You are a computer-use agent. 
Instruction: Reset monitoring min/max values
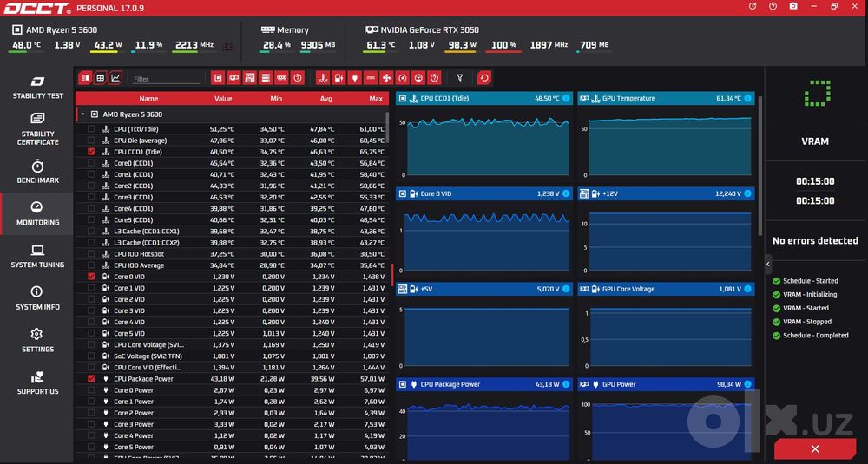[x=484, y=78]
